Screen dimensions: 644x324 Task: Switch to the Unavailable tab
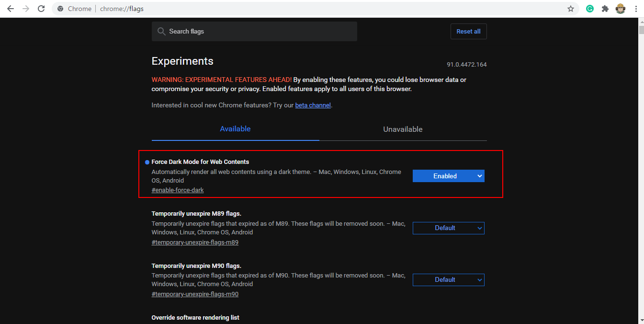(403, 129)
